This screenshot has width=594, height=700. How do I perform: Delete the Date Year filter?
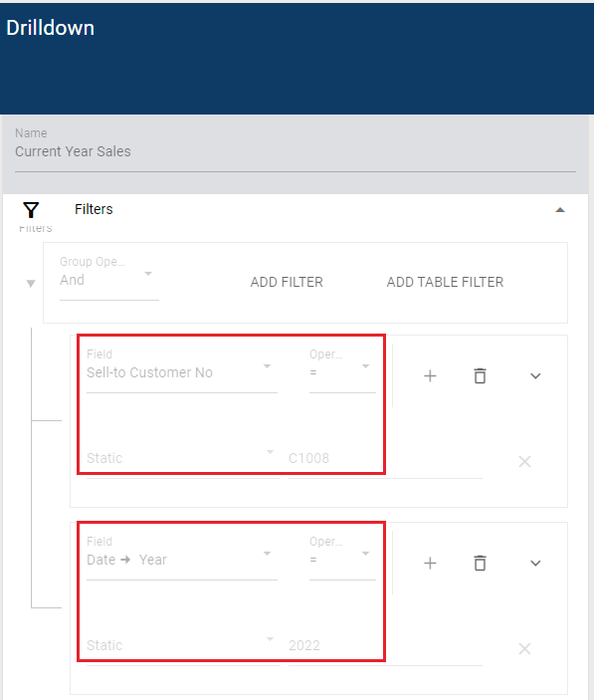[x=480, y=563]
